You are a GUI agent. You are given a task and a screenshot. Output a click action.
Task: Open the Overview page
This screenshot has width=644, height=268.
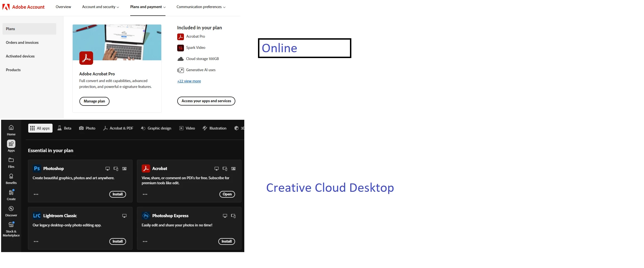[x=63, y=7]
